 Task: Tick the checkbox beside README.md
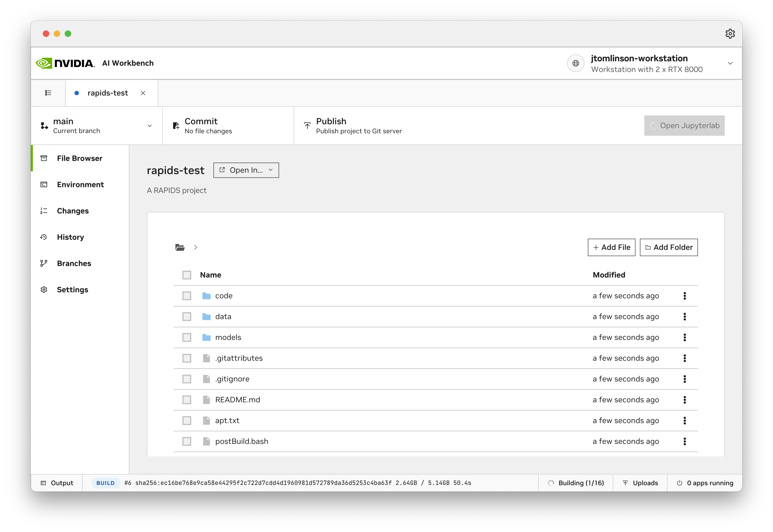187,400
